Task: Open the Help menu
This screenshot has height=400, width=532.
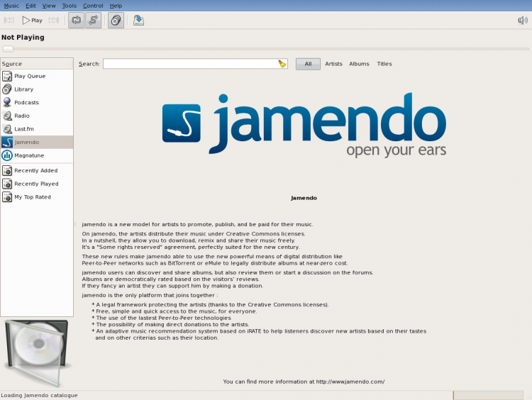Action: point(116,6)
